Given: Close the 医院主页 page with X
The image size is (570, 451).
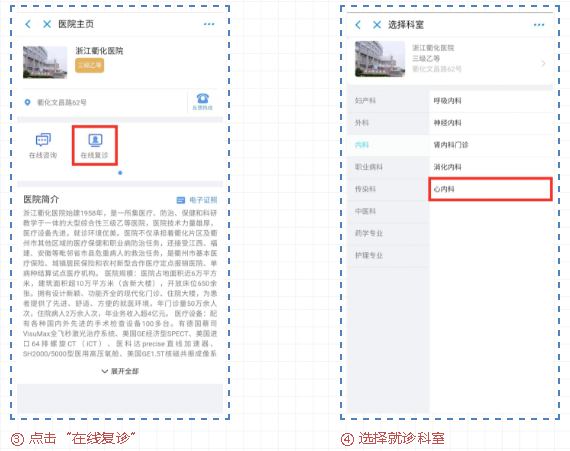Looking at the screenshot, I should pos(47,24).
